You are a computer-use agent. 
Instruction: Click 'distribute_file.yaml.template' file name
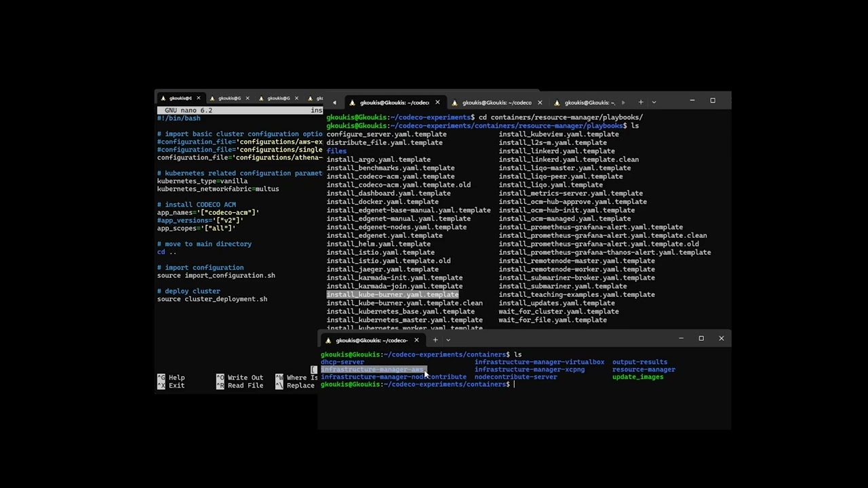(x=384, y=143)
